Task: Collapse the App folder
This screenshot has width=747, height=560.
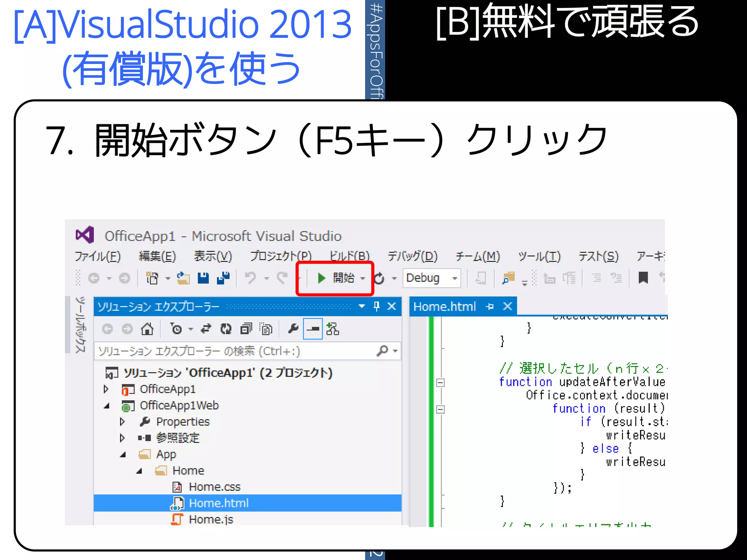Action: point(123,455)
